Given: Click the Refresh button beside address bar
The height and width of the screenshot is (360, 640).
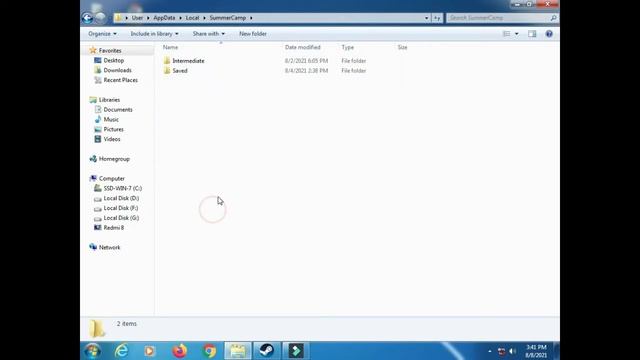Looking at the screenshot, I should pos(437,18).
